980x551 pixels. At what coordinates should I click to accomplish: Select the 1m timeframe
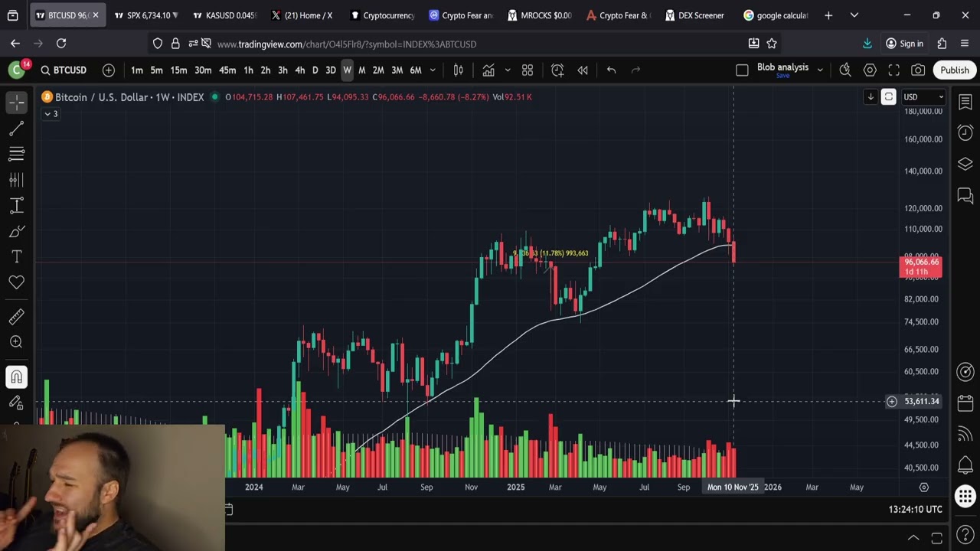point(136,70)
